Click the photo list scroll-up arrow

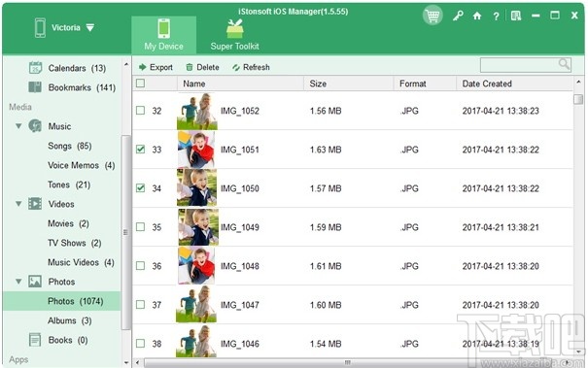point(578,82)
